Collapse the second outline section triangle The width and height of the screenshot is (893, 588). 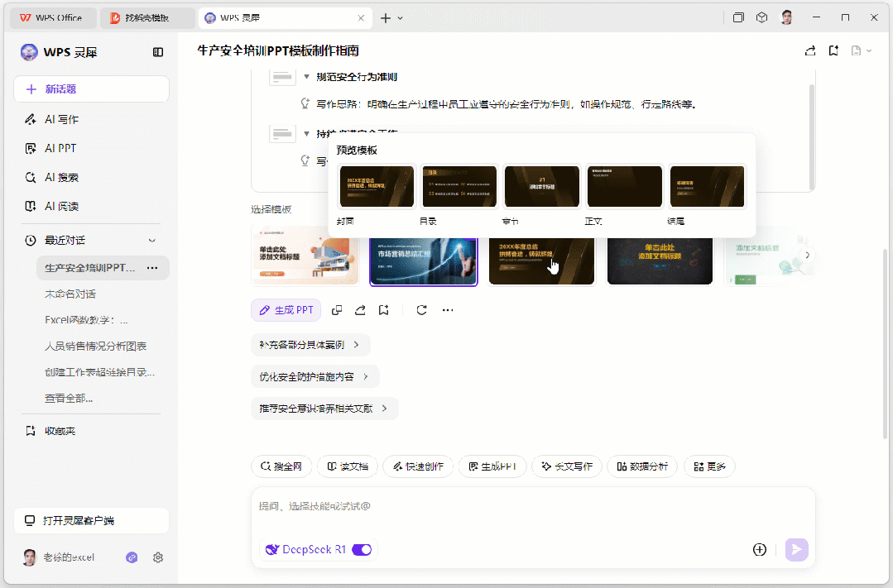306,134
